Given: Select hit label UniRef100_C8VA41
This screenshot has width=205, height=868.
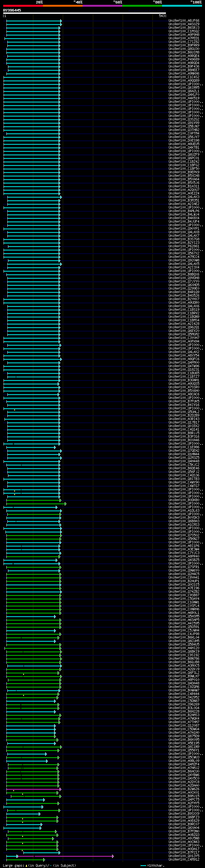Looking at the screenshot, I should [x=184, y=577].
